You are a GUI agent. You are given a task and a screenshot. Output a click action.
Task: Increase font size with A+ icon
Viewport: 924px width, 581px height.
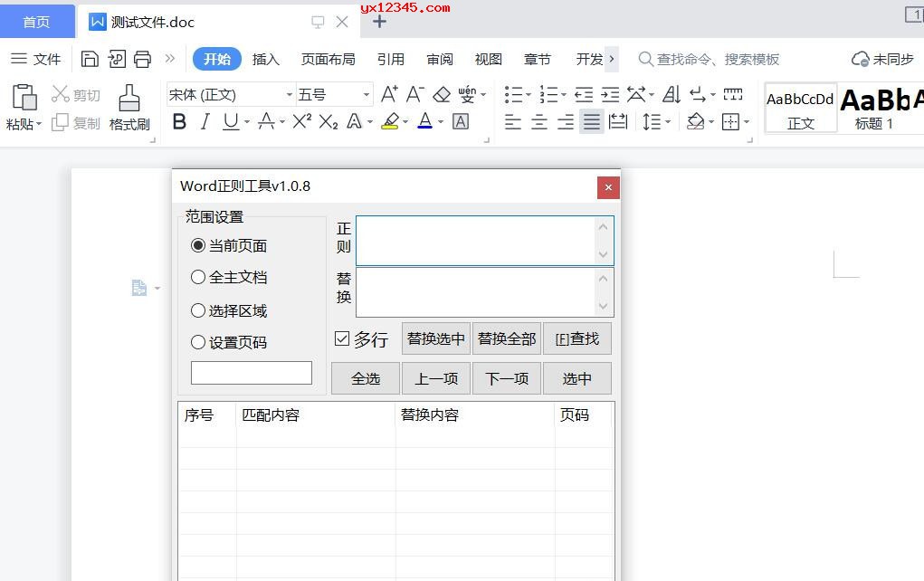tap(389, 94)
